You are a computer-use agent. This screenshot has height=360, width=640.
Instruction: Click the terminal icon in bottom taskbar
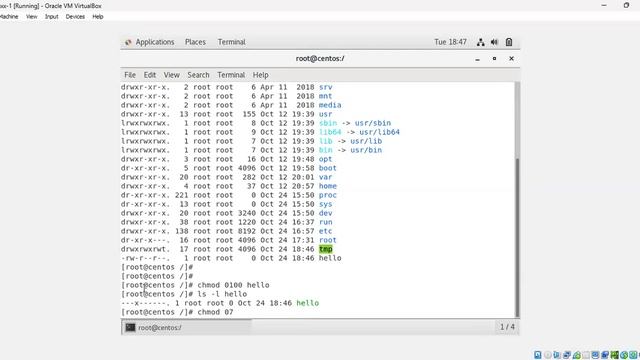pos(130,327)
